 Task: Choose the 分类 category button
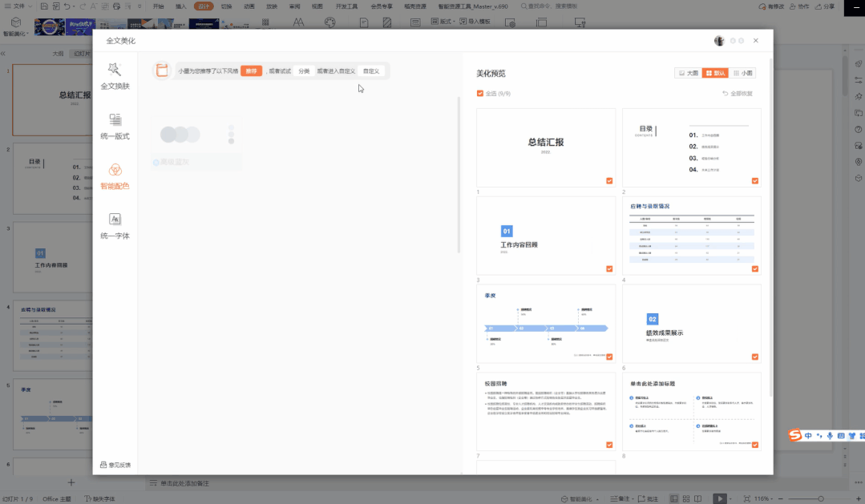[304, 71]
